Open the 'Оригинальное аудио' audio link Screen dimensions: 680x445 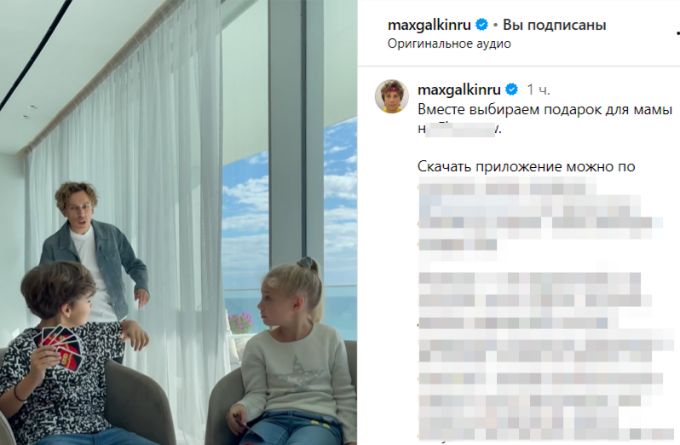pyautogui.click(x=449, y=44)
